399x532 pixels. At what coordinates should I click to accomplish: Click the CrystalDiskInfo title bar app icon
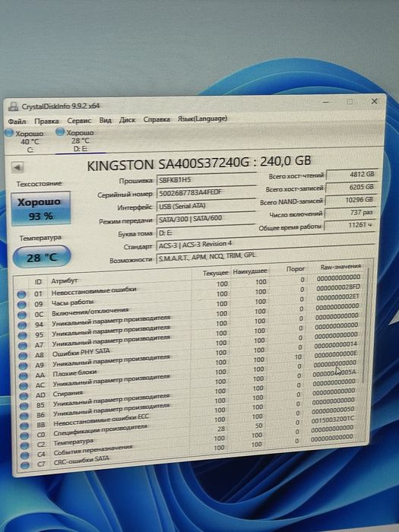pyautogui.click(x=13, y=106)
